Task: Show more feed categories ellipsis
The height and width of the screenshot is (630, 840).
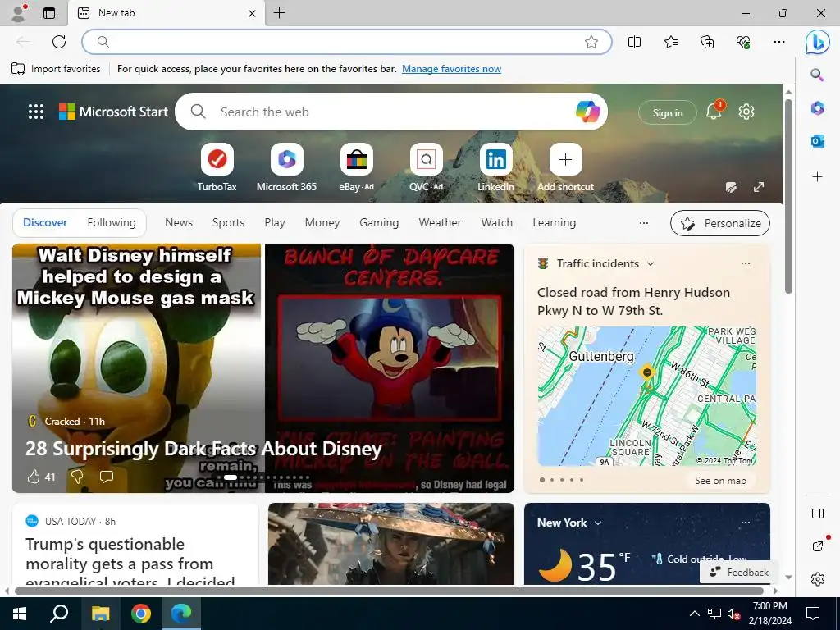Action: [x=644, y=223]
